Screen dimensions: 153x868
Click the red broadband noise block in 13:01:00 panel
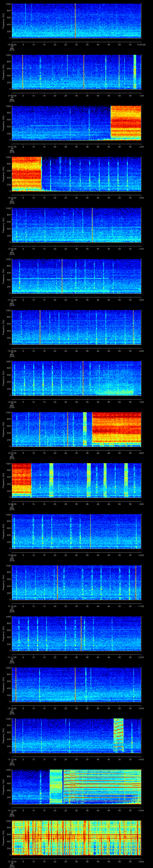click(126, 123)
